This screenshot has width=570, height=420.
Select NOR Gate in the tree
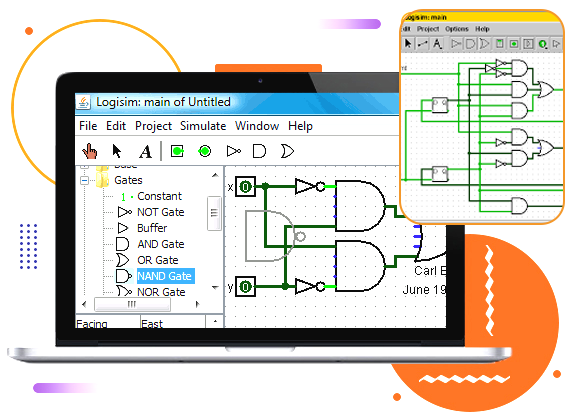(161, 292)
